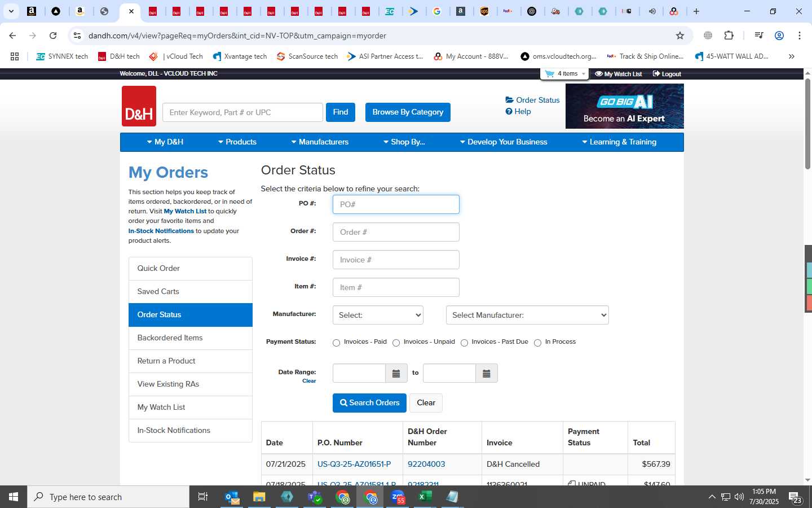Open the tab search dropdown in Chrome
The width and height of the screenshot is (812, 508).
pyautogui.click(x=11, y=11)
